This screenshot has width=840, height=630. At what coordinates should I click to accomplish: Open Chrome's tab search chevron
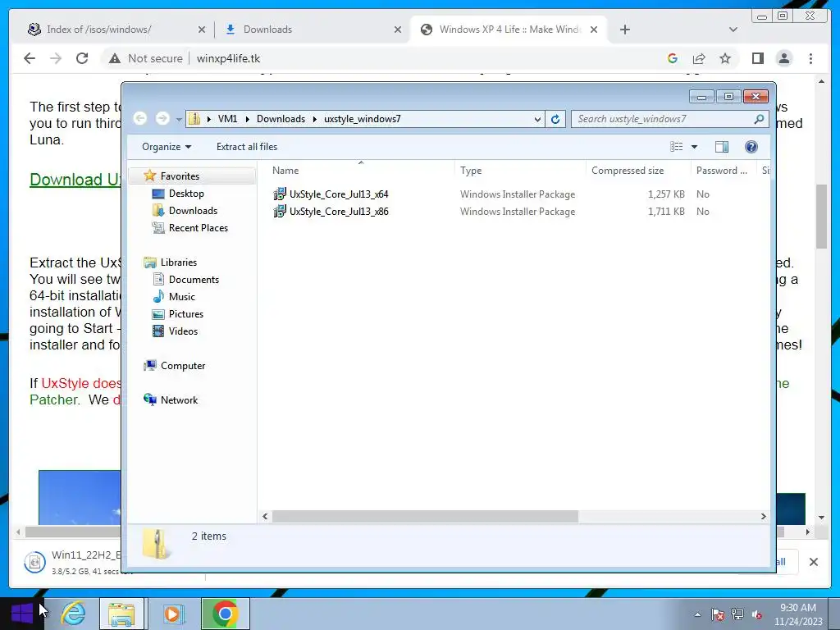click(733, 30)
